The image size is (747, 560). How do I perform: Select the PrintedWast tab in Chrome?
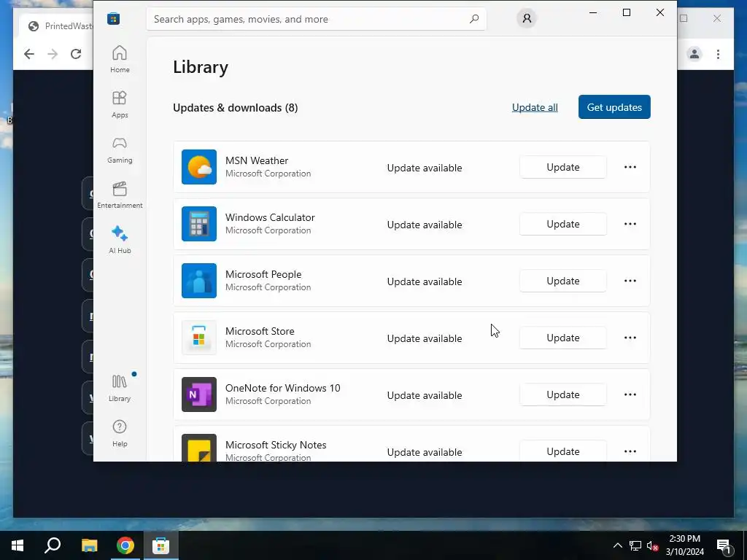[56, 26]
